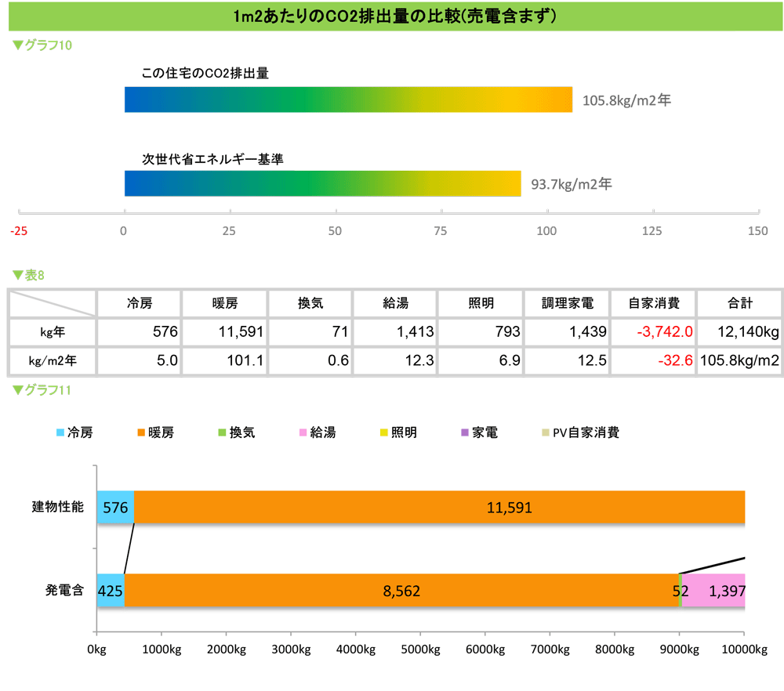Click the orange 8,562 bar segment
This screenshot has height=691, width=784.
coord(401,591)
